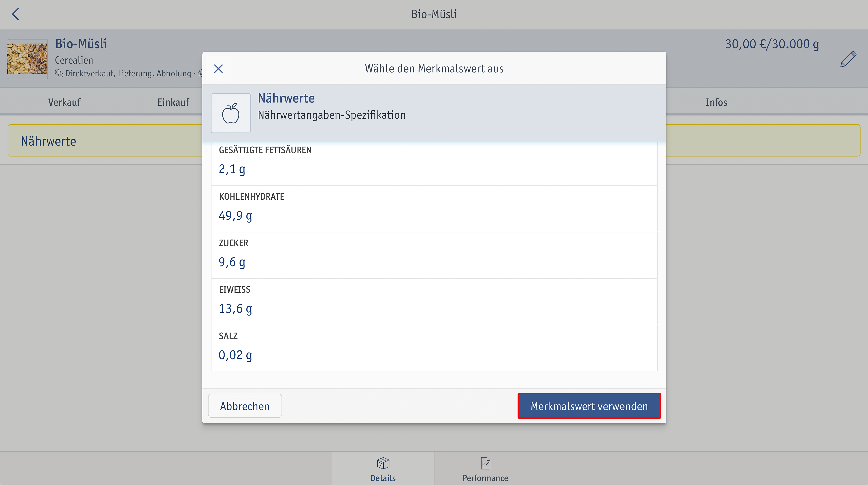
Task: Close the Merkmalswert dialog with X
Action: point(218,69)
